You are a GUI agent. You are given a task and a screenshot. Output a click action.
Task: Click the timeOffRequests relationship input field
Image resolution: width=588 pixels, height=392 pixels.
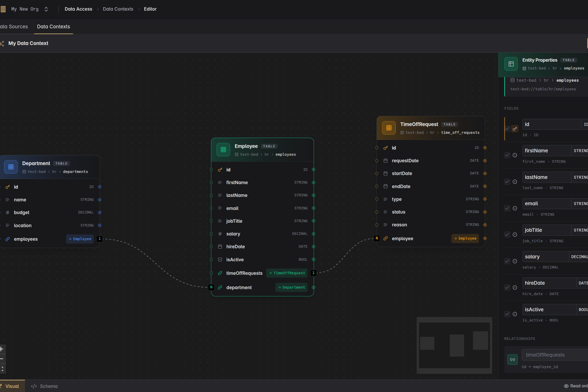pos(555,355)
